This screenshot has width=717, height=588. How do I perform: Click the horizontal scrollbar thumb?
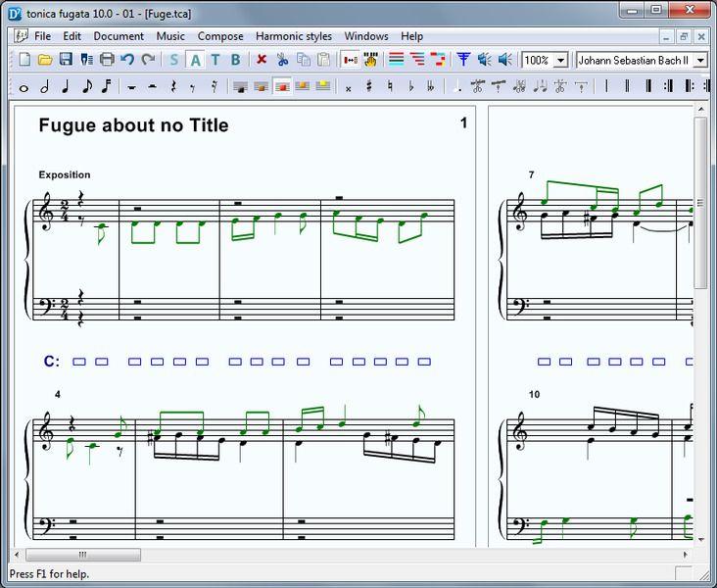click(81, 555)
